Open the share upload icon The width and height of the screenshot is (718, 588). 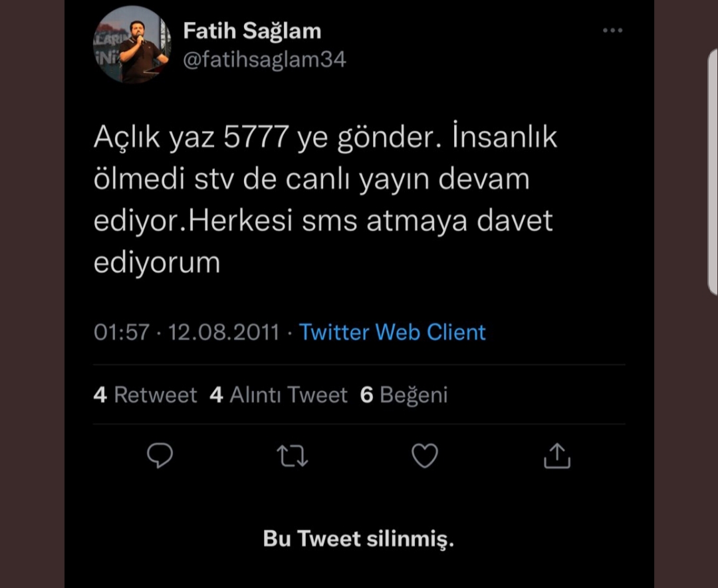pyautogui.click(x=557, y=456)
